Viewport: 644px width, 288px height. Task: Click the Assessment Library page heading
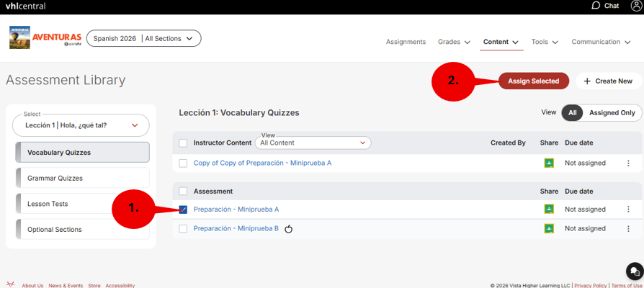click(66, 81)
